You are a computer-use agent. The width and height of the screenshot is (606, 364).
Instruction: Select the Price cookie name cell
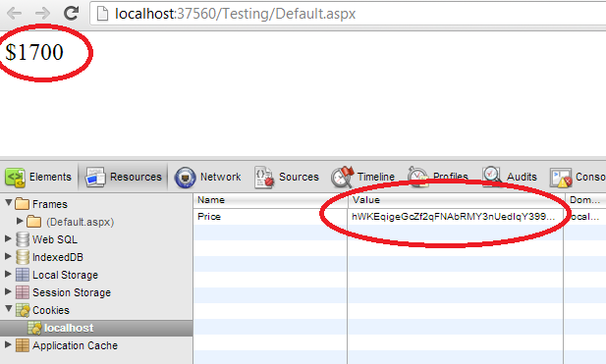[270, 217]
